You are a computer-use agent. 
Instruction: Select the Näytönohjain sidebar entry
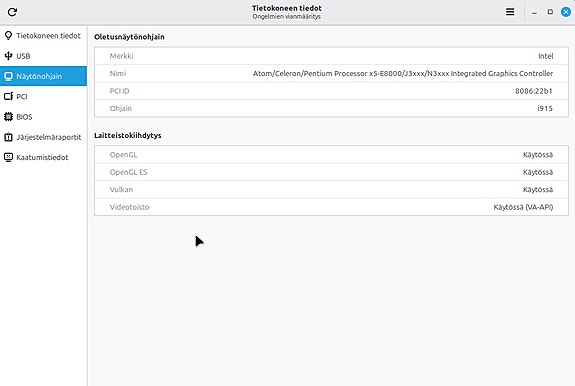click(43, 76)
